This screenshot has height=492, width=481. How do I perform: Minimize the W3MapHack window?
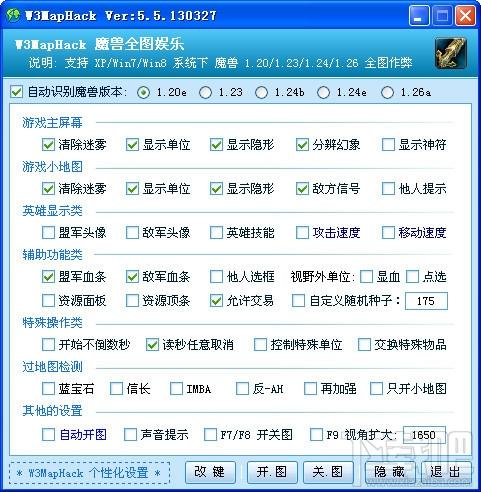[420, 16]
